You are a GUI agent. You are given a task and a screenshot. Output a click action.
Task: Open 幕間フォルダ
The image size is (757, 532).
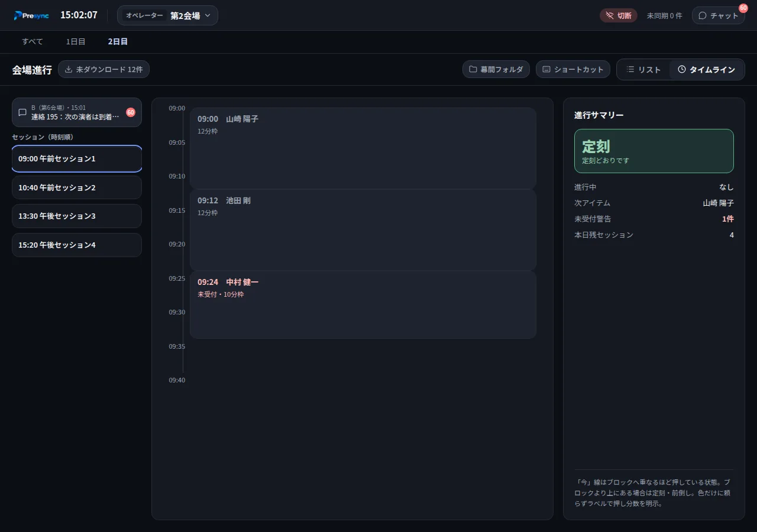tap(496, 69)
